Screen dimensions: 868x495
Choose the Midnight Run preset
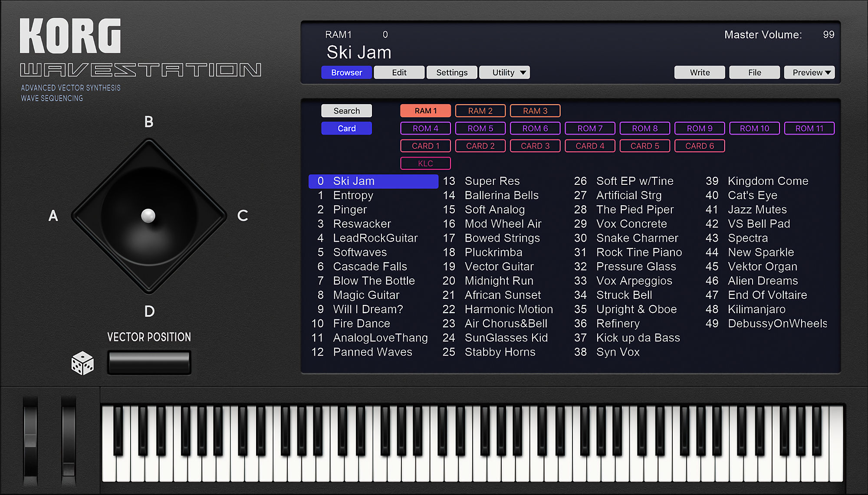click(x=499, y=281)
